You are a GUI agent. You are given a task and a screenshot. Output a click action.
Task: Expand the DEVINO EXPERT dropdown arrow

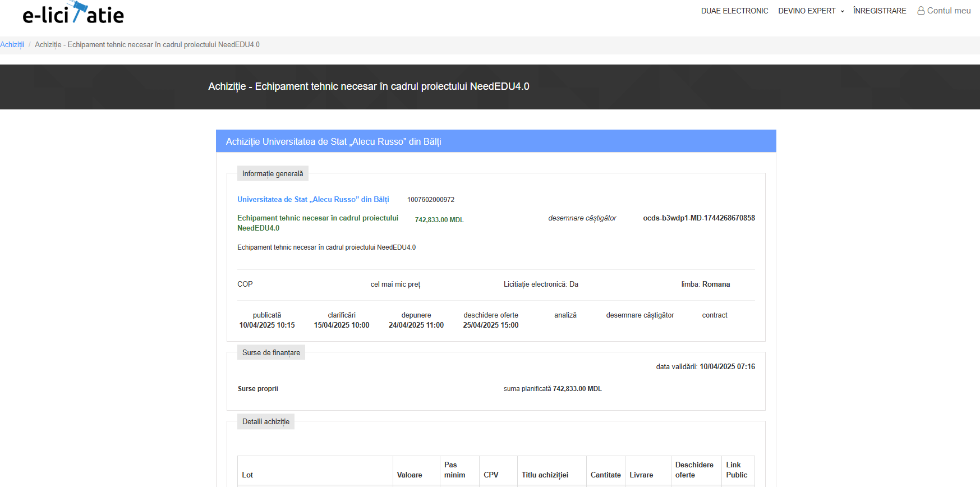(x=842, y=11)
